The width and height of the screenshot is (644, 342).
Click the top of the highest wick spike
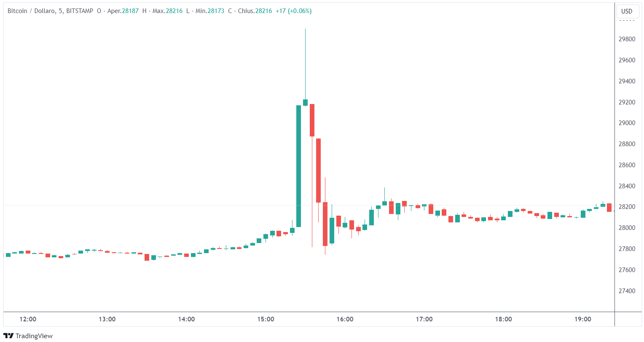coord(305,29)
